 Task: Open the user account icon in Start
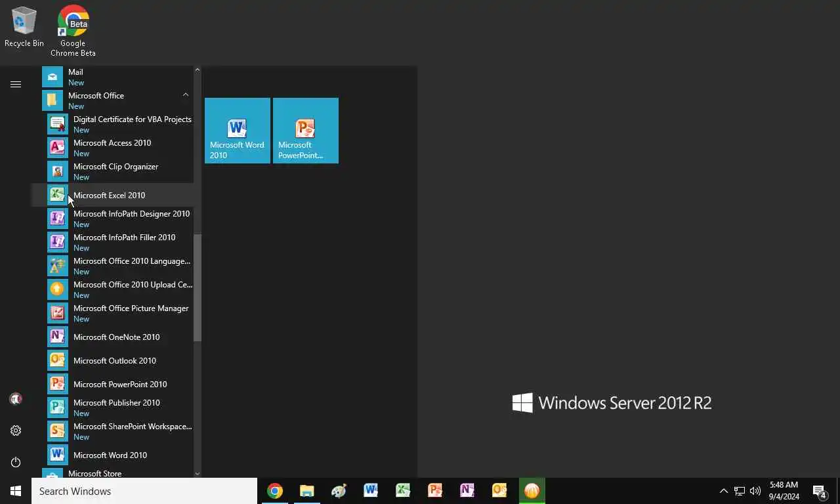[16, 399]
